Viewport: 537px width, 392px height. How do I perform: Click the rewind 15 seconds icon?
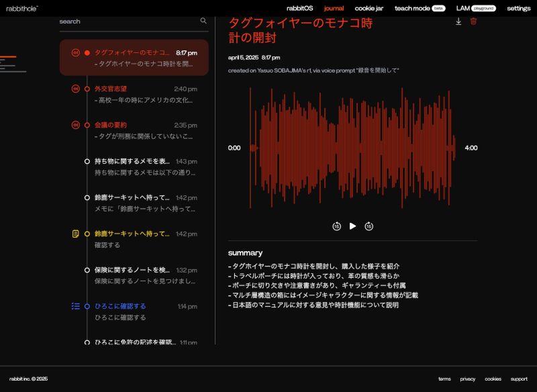click(336, 226)
